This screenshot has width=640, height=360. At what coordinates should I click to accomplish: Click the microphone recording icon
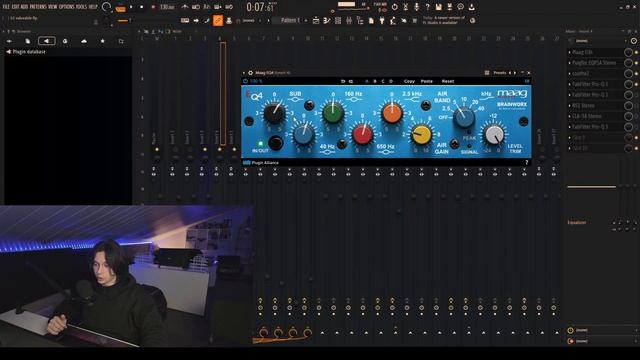click(416, 7)
